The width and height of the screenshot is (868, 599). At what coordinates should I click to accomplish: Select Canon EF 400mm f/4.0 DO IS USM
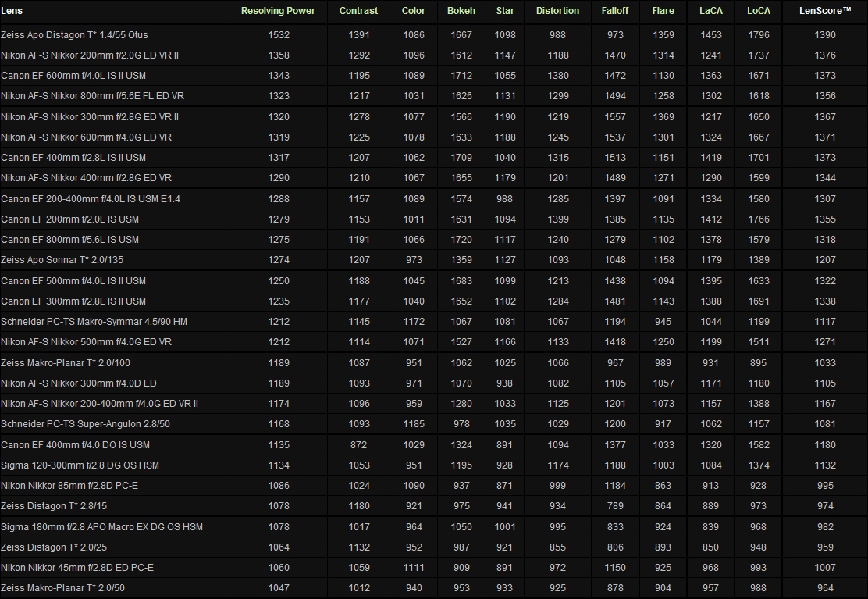click(x=75, y=445)
